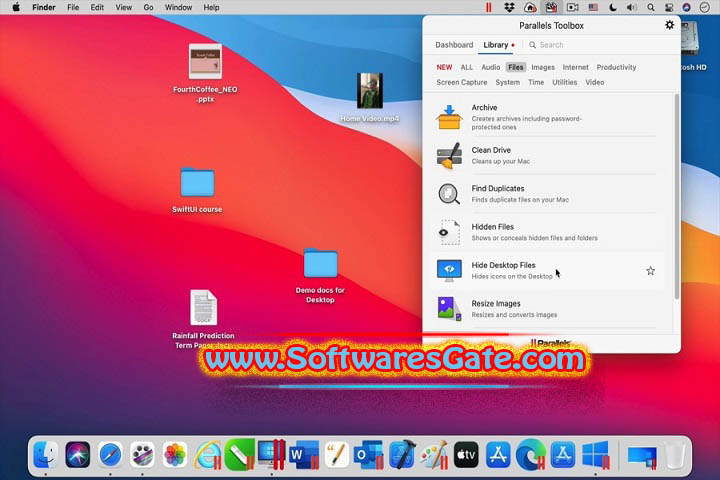The image size is (720, 480).
Task: Select FourthCoffee_NEO.pptx on desktop
Action: pyautogui.click(x=205, y=73)
